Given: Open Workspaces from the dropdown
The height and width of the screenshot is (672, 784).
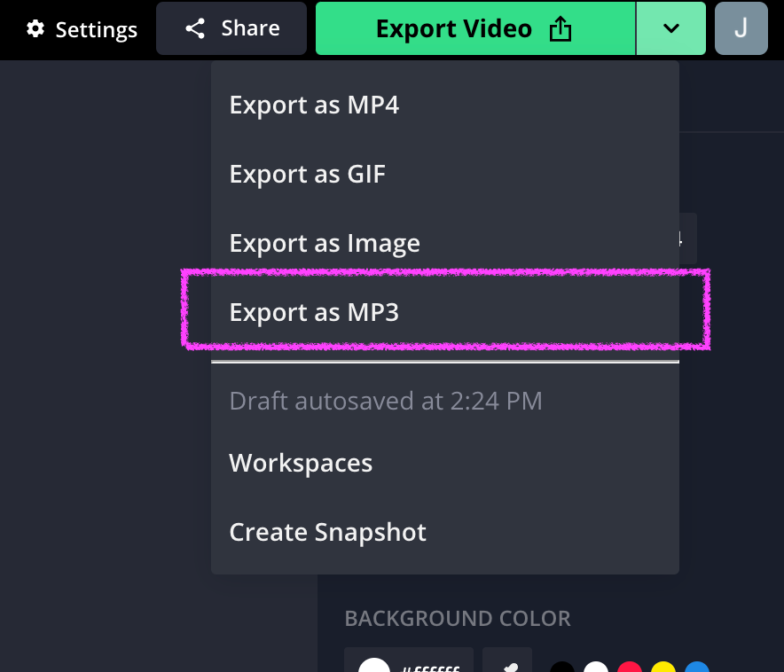Looking at the screenshot, I should pos(301,463).
